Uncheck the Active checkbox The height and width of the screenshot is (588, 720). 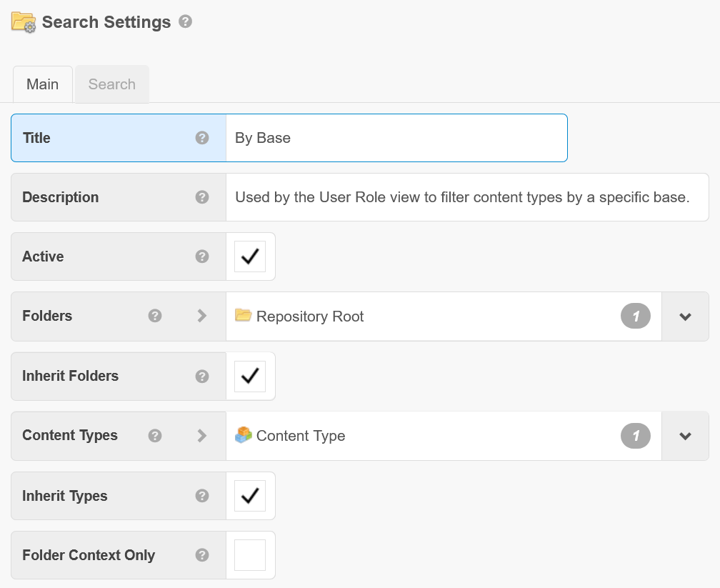[x=250, y=256]
